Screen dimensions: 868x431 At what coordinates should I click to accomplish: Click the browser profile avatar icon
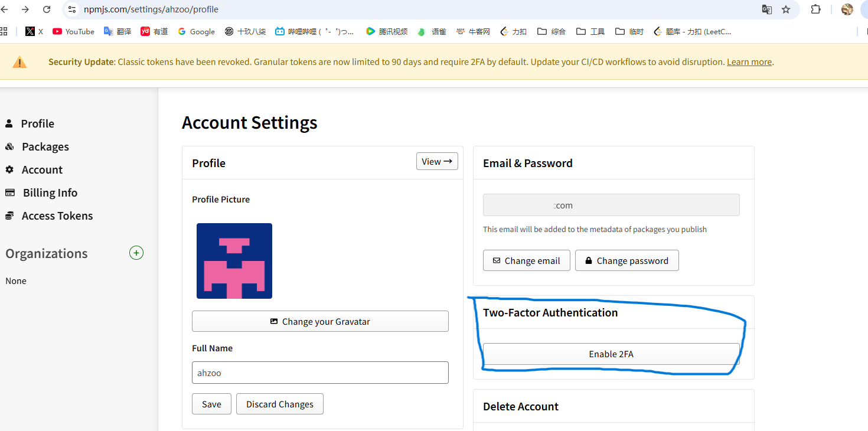[x=847, y=9]
